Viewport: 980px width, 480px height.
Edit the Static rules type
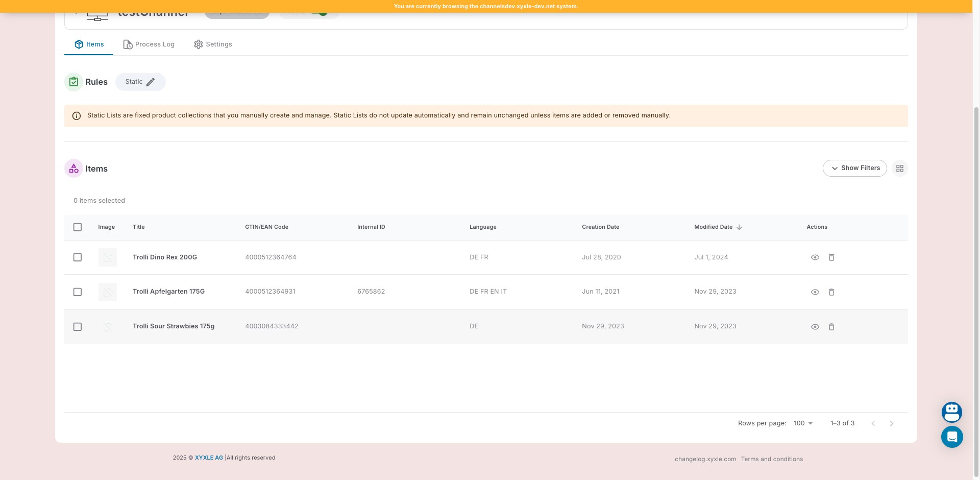click(x=150, y=82)
